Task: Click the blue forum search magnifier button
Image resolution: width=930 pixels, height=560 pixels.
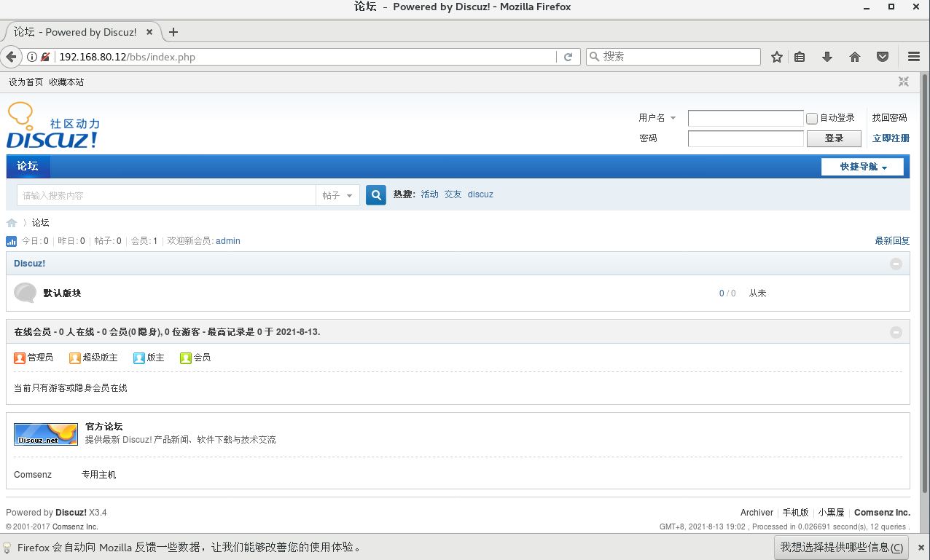Action: (376, 195)
